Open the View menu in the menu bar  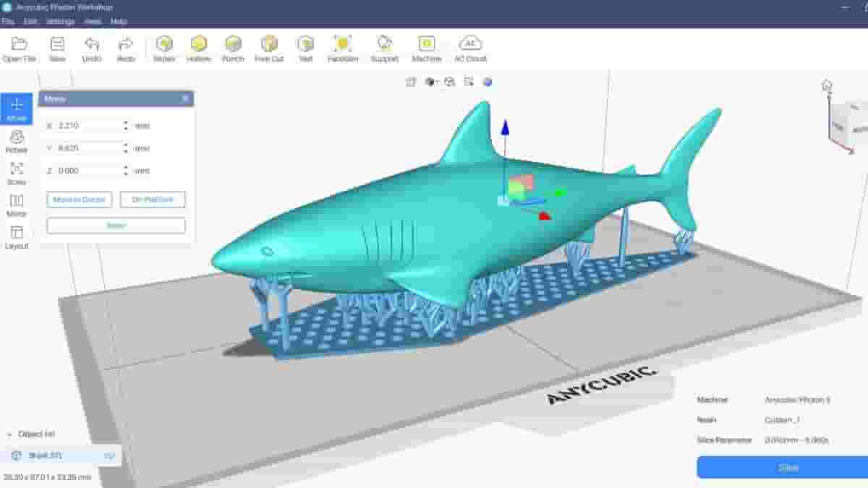point(92,22)
